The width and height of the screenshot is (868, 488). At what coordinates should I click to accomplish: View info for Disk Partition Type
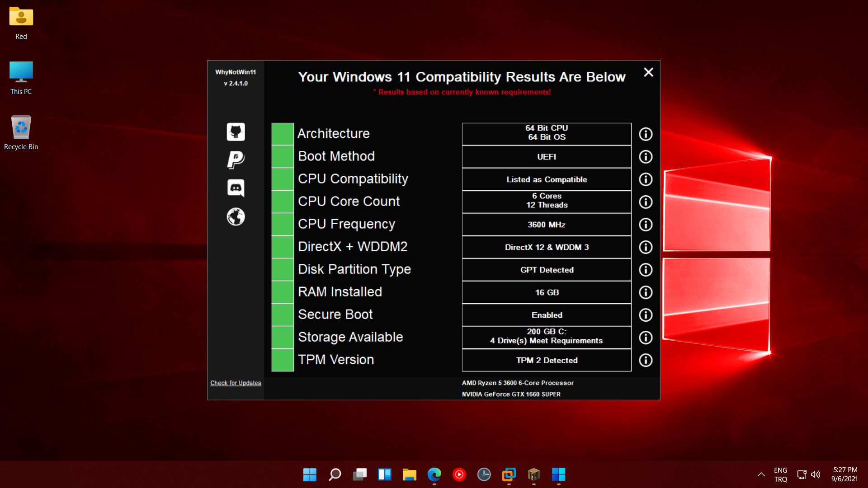tap(646, 270)
